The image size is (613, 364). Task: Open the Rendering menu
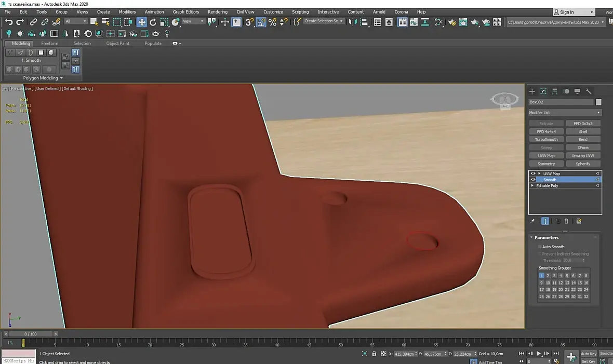coord(217,11)
